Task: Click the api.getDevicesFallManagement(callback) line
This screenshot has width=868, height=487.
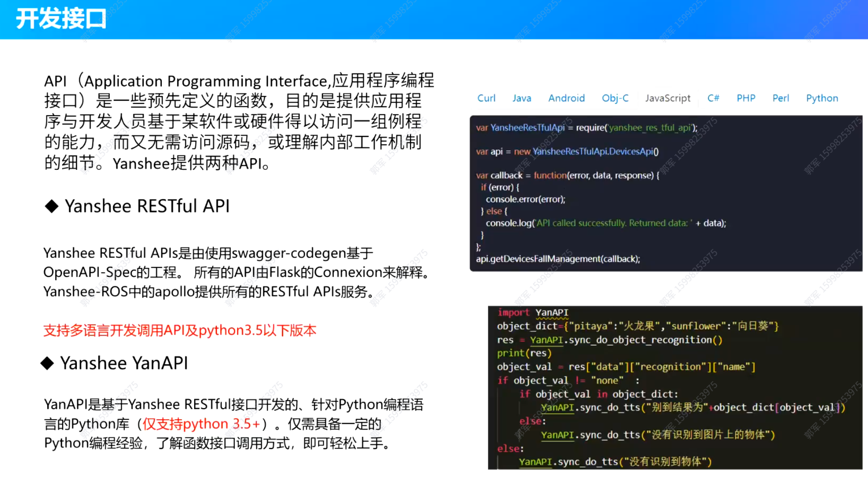Action: pos(558,259)
